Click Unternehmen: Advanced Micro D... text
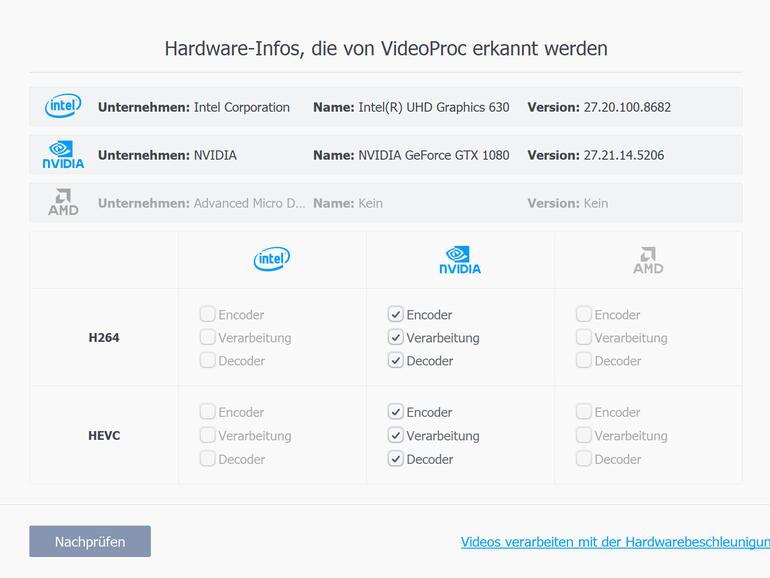The image size is (770, 578). 202,203
